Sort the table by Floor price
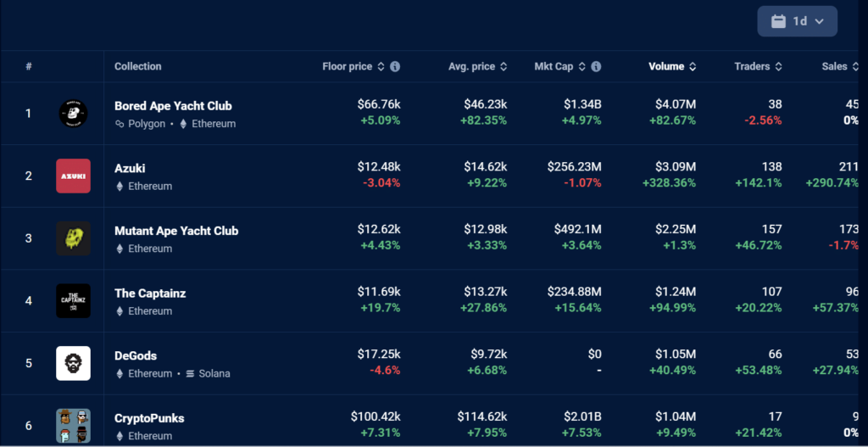The image size is (868, 447). coord(348,66)
